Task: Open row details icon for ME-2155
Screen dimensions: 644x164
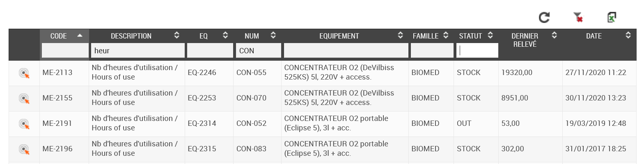Action: (x=24, y=99)
